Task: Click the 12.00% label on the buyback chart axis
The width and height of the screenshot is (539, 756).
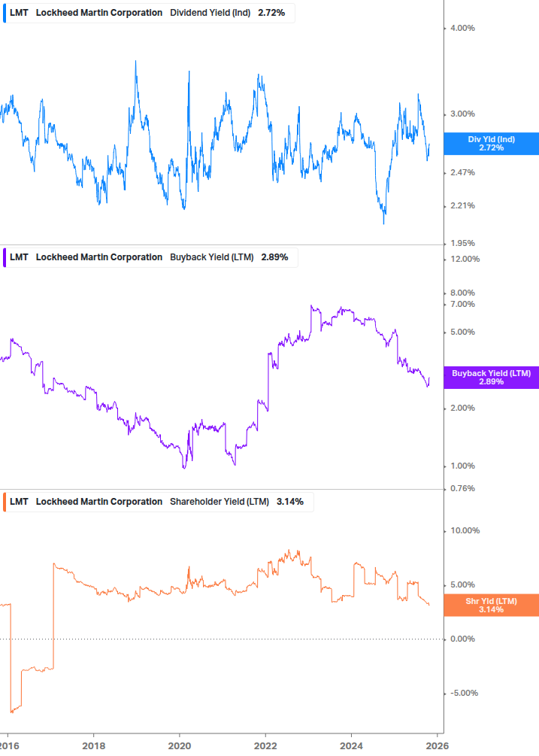Action: (464, 260)
